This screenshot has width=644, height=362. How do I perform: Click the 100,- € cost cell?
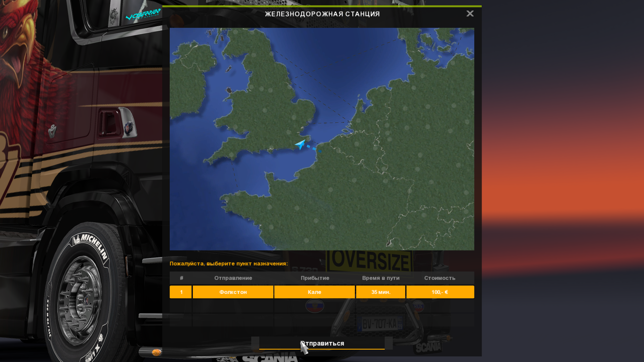click(x=440, y=292)
